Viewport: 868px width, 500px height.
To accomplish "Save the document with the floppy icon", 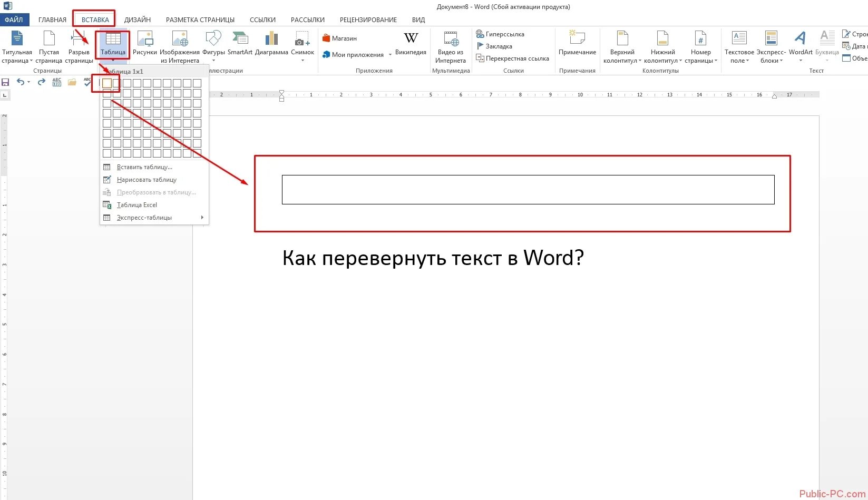I will coord(5,82).
